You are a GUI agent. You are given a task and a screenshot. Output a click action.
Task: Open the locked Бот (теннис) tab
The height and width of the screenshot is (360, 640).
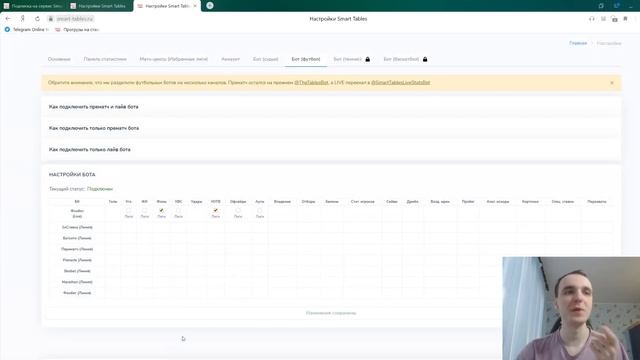tap(351, 59)
